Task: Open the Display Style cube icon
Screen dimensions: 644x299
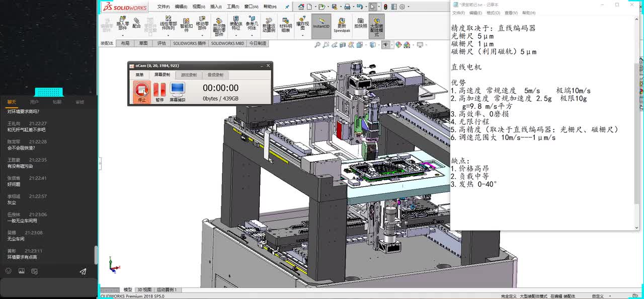Action: click(x=373, y=45)
